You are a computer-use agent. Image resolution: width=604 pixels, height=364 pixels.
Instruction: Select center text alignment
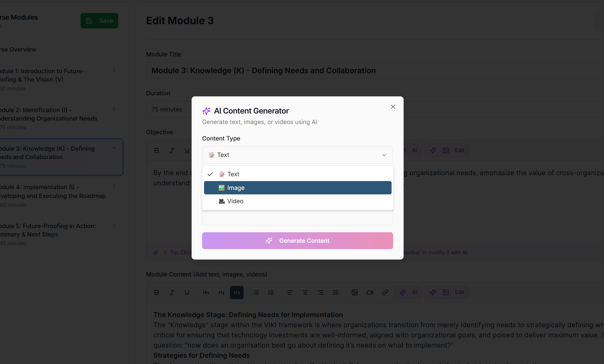[x=305, y=292]
